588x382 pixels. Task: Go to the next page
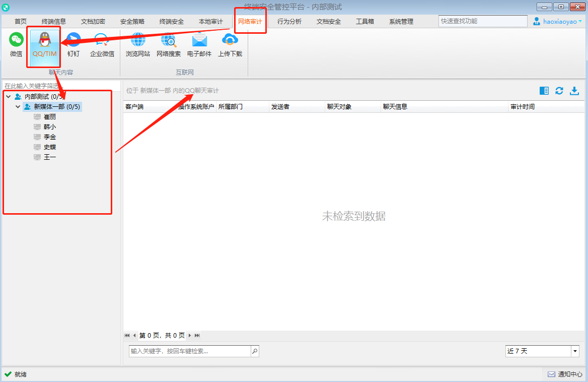[190, 336]
